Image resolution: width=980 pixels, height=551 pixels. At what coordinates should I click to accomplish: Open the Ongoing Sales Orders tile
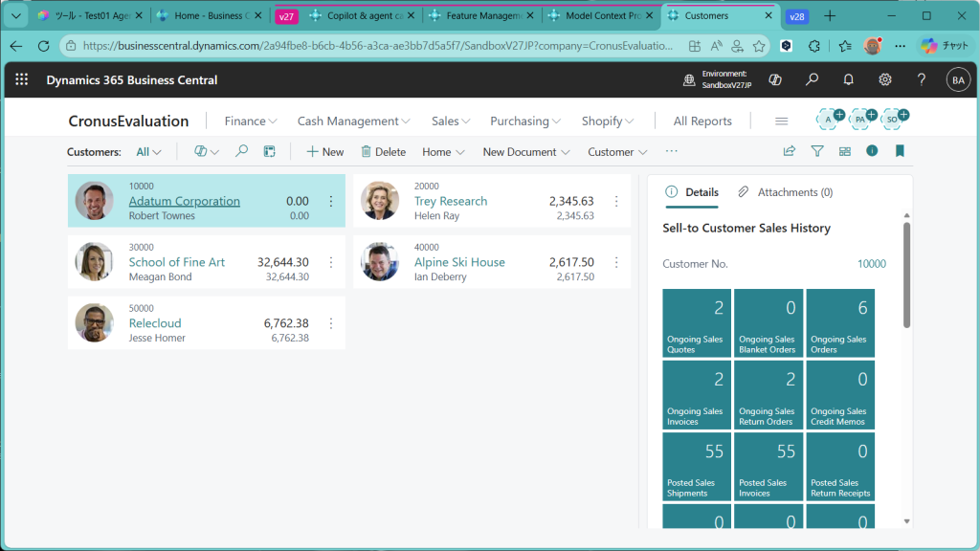pos(839,323)
